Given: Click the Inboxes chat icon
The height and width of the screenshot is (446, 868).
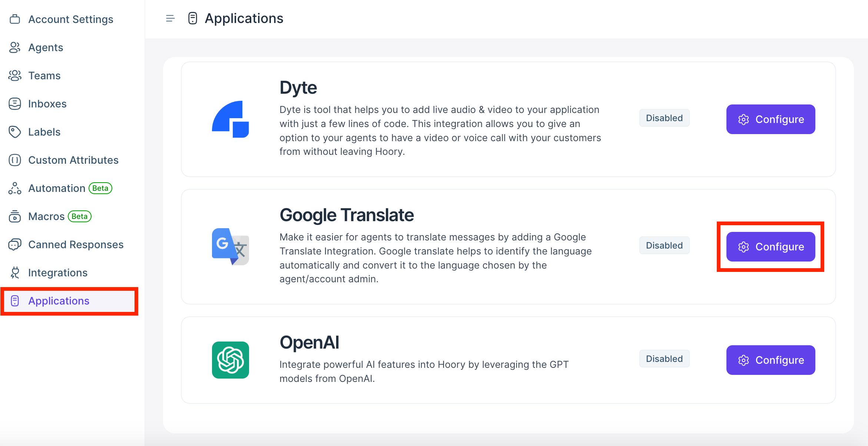Looking at the screenshot, I should point(15,104).
